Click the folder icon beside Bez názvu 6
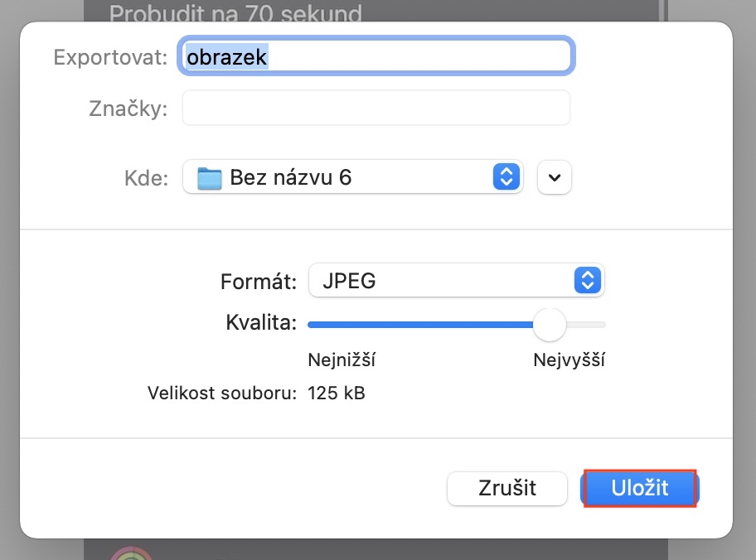The image size is (756, 560). 210,177
